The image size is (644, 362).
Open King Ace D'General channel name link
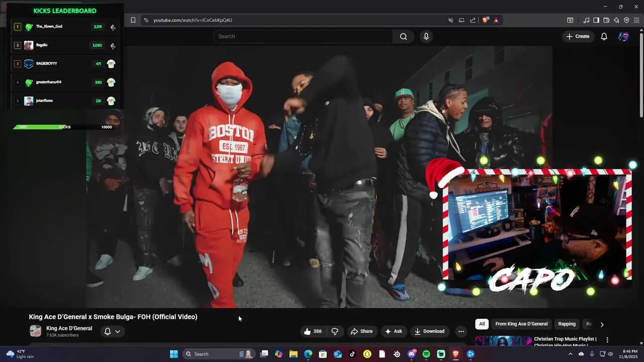click(x=69, y=328)
